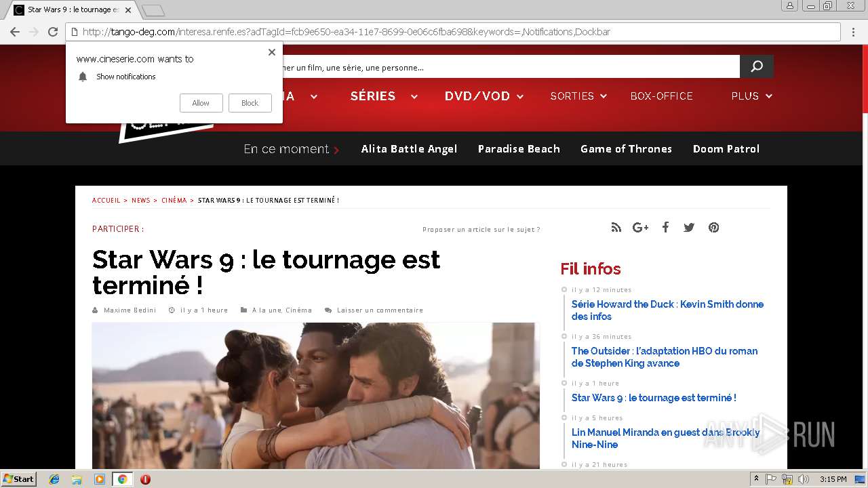Image resolution: width=868 pixels, height=488 pixels.
Task: Expand the PLUS menu chevron
Action: [x=769, y=97]
